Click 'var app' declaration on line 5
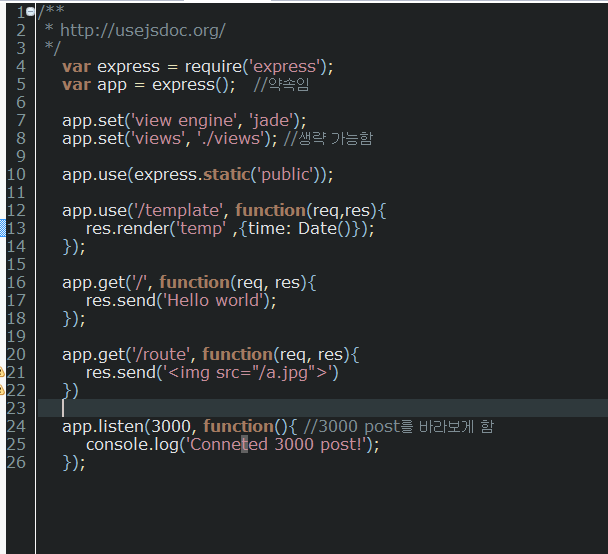Screen dimensions: 608x554 [x=95, y=85]
